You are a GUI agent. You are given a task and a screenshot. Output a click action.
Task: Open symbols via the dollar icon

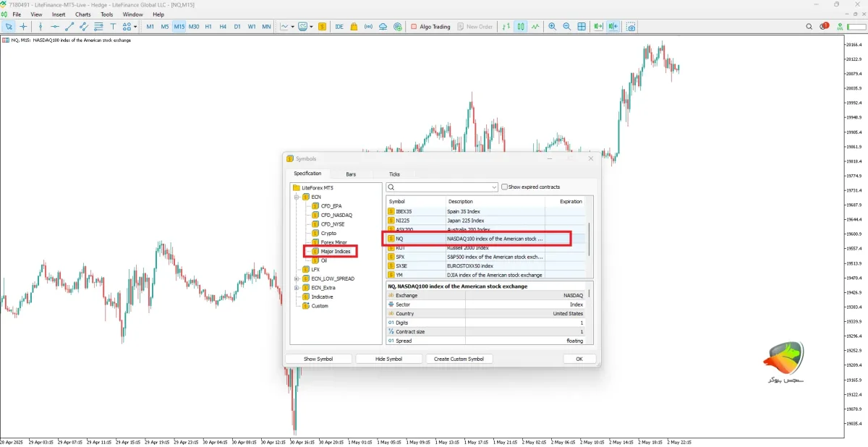click(322, 27)
